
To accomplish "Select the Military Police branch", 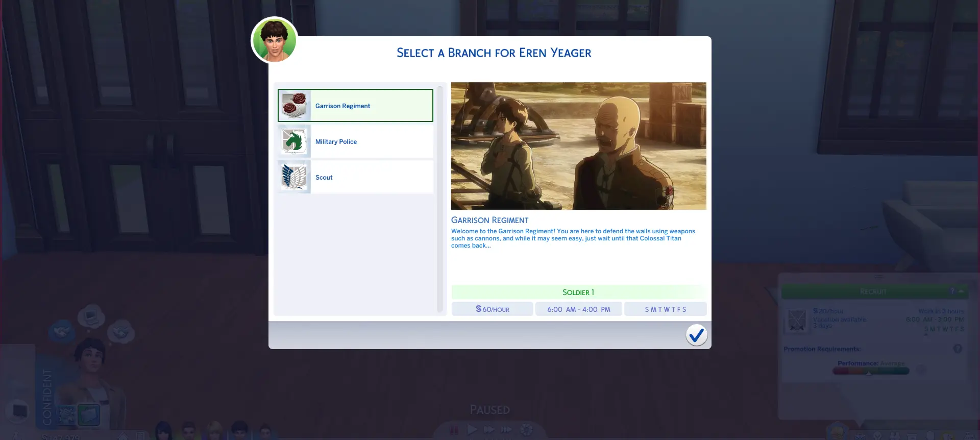I will tap(355, 141).
